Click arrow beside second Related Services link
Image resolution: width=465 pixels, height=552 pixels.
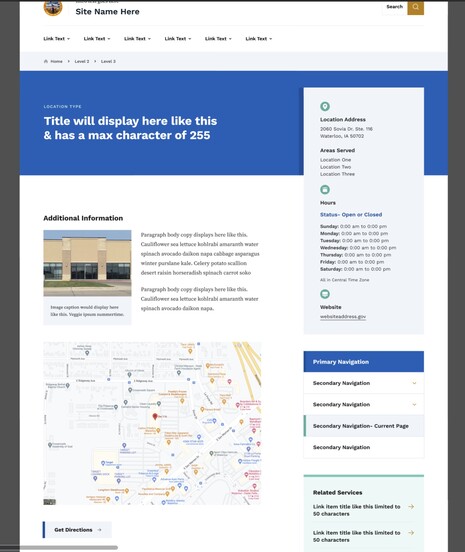click(x=411, y=533)
